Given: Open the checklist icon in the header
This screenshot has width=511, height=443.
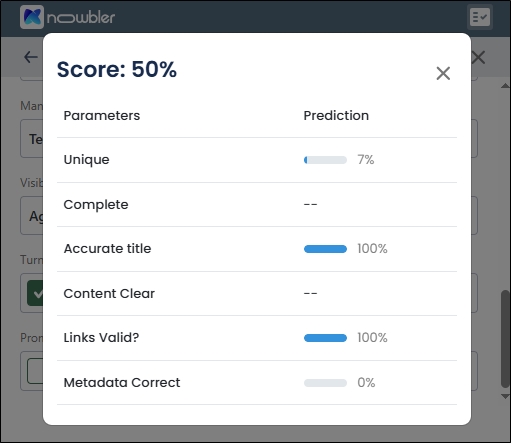Looking at the screenshot, I should click(480, 17).
